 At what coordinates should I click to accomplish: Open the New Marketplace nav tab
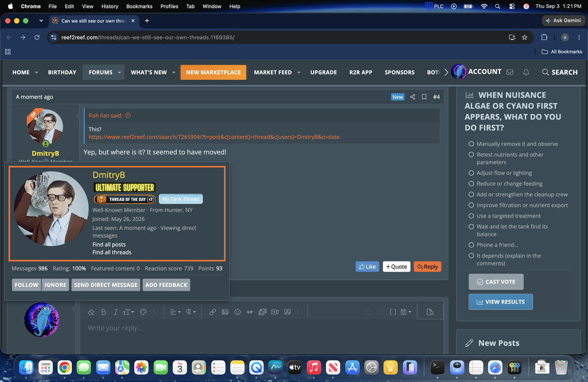tap(213, 72)
